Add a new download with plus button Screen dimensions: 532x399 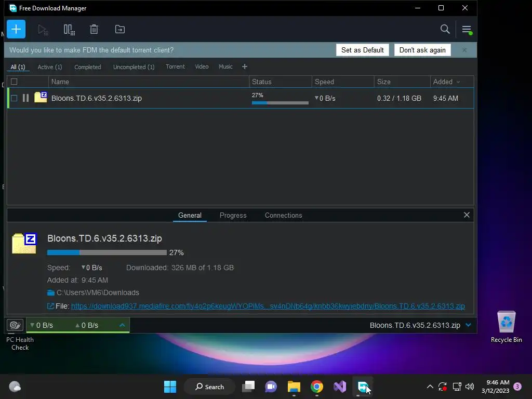point(16,29)
